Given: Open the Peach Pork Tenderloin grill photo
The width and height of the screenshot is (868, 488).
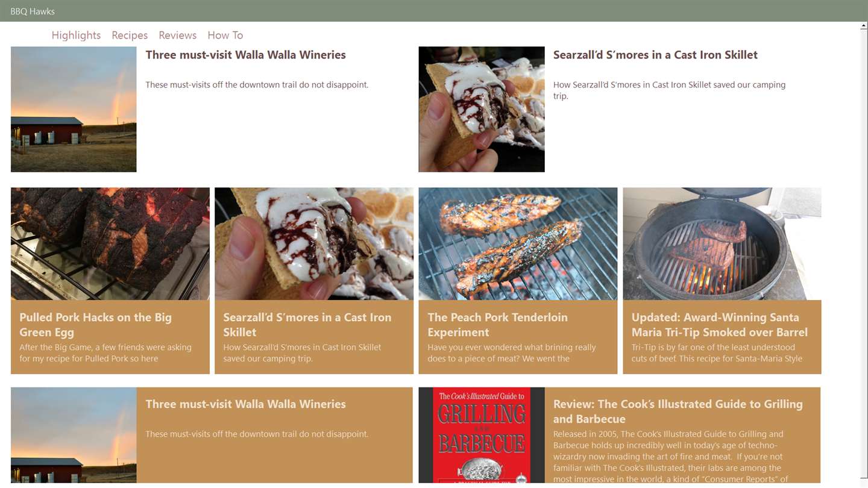Looking at the screenshot, I should (x=518, y=243).
